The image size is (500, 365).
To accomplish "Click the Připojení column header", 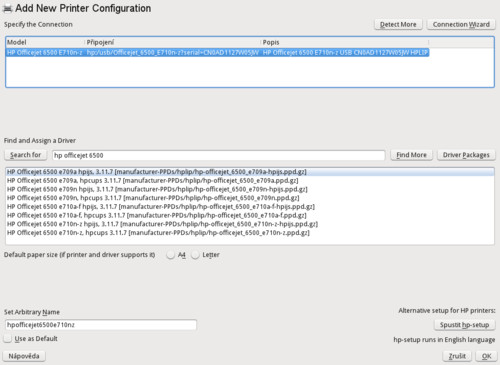I will (x=173, y=42).
